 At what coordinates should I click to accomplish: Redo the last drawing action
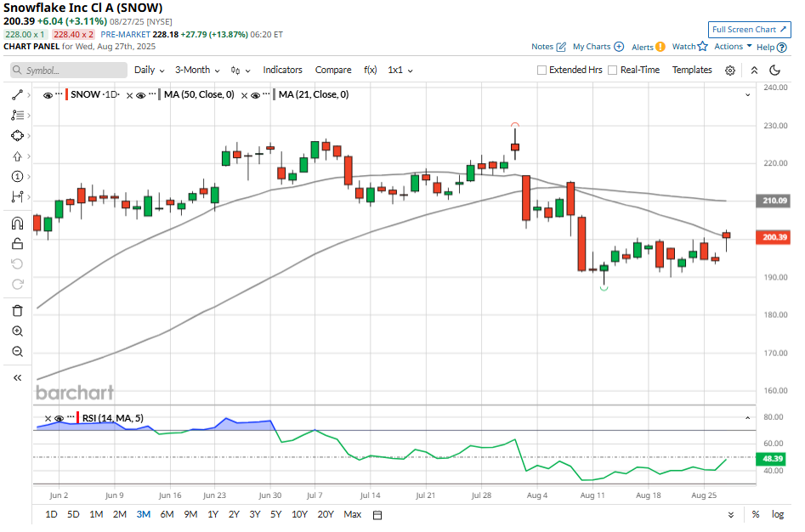pos(17,284)
